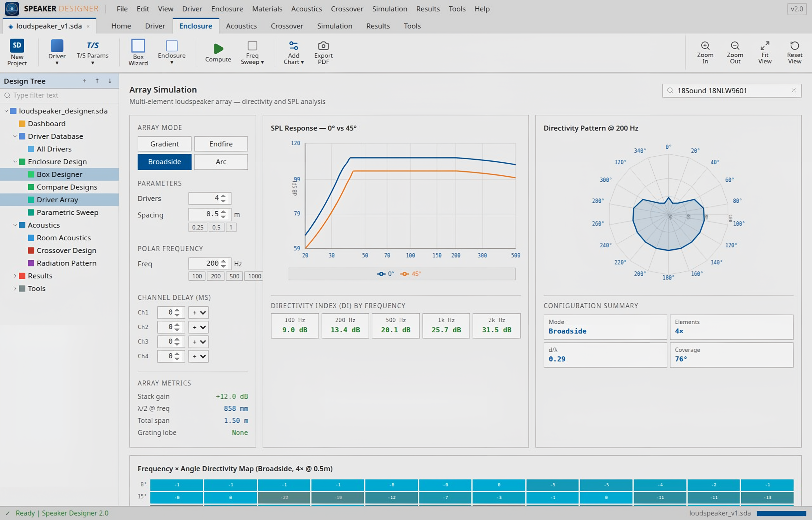
Task: Clear the driver search field
Action: 794,90
